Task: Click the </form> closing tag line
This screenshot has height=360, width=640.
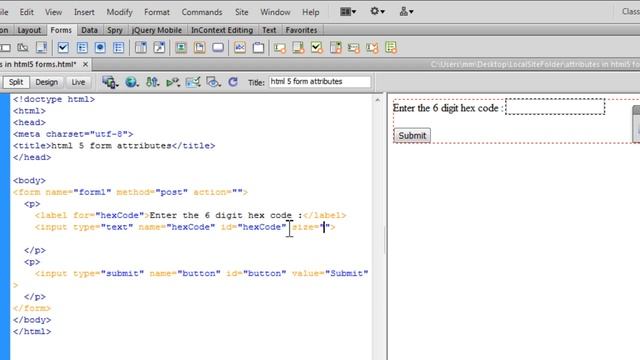Action: [32, 308]
